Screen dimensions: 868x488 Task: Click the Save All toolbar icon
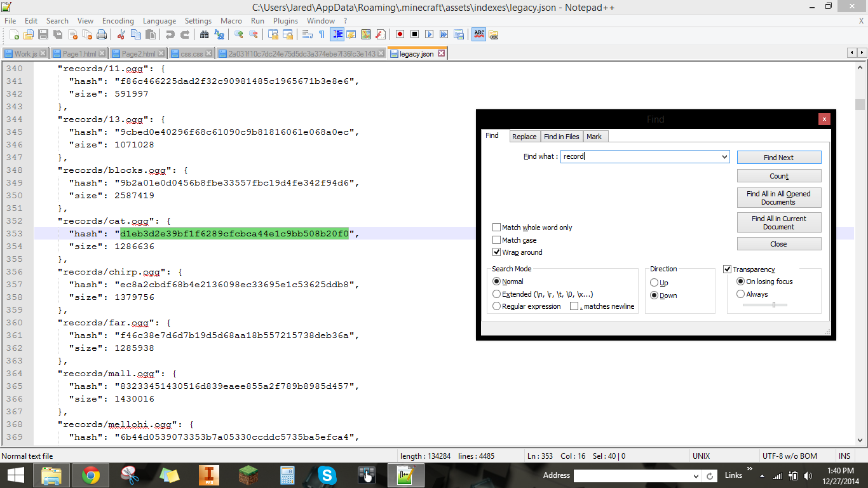(x=58, y=34)
